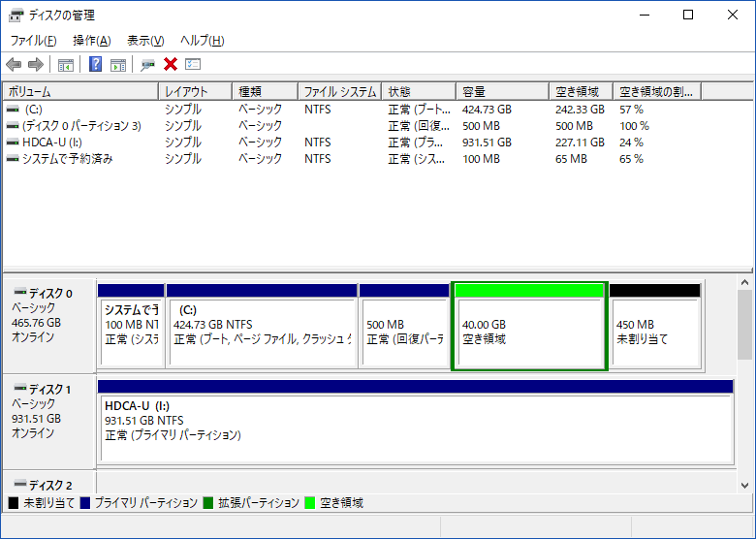Image resolution: width=756 pixels, height=539 pixels.
Task: Click the disk pane scroll up arrow
Action: 745,282
